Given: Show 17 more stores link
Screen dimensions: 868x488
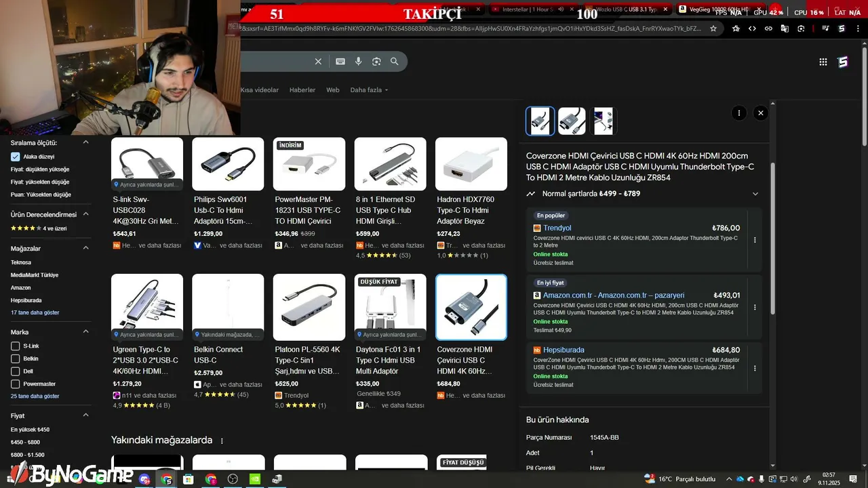Looking at the screenshot, I should [x=35, y=312].
